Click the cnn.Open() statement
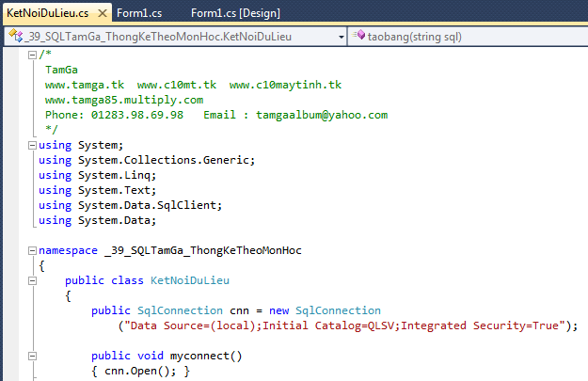Screen dimensions: 588x381 point(140,372)
